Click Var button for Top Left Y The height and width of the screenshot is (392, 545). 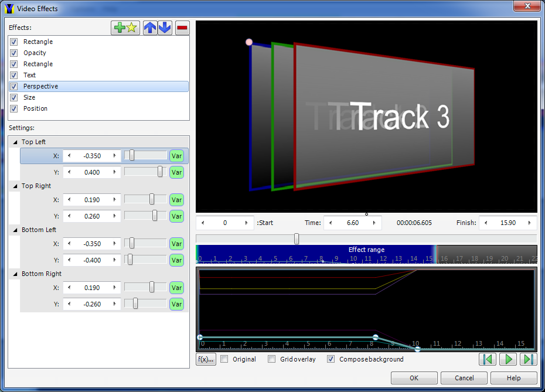pos(176,172)
